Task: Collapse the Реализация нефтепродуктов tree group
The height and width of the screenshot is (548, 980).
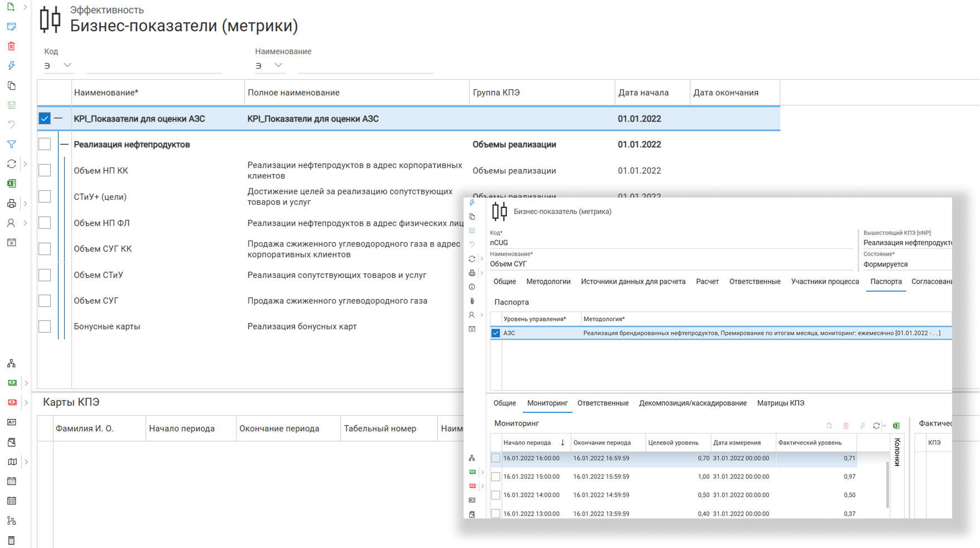Action: coord(64,145)
